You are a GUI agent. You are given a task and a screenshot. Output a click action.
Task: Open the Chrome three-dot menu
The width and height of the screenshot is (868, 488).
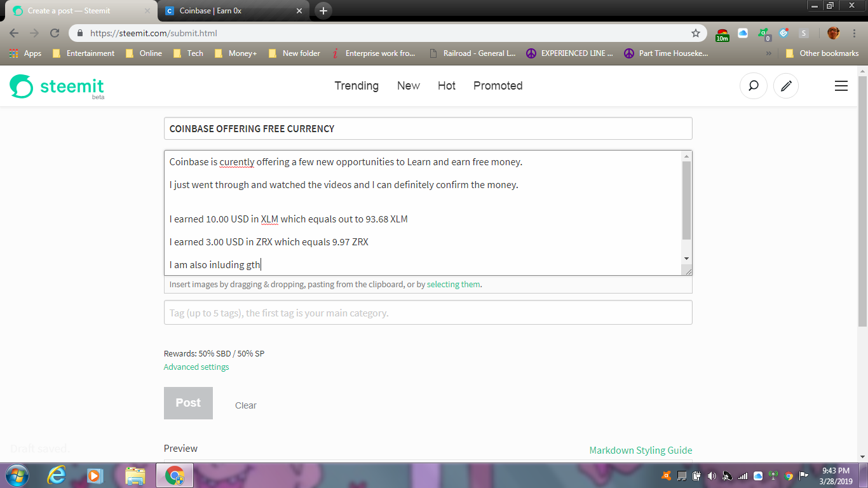pyautogui.click(x=853, y=33)
